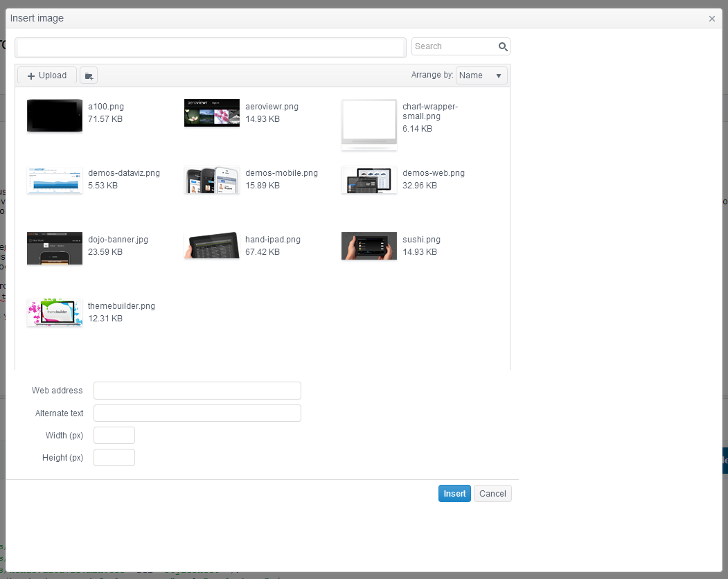Focus the Width (px) input field

point(114,436)
